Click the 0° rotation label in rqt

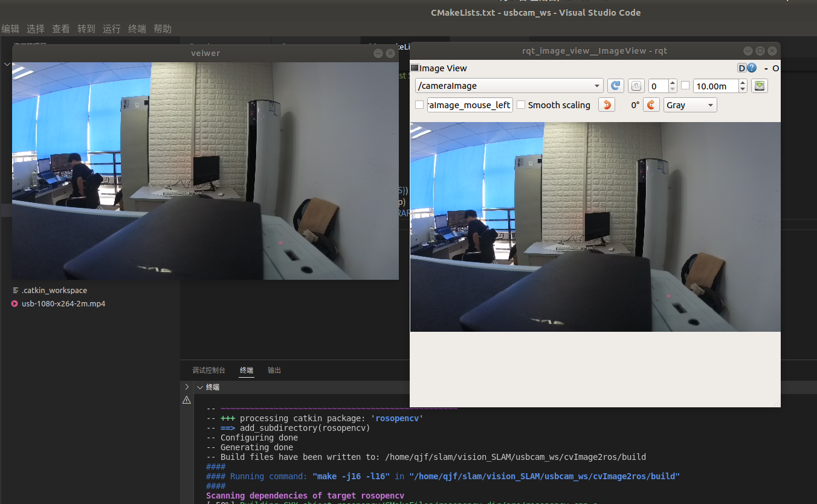pyautogui.click(x=635, y=105)
